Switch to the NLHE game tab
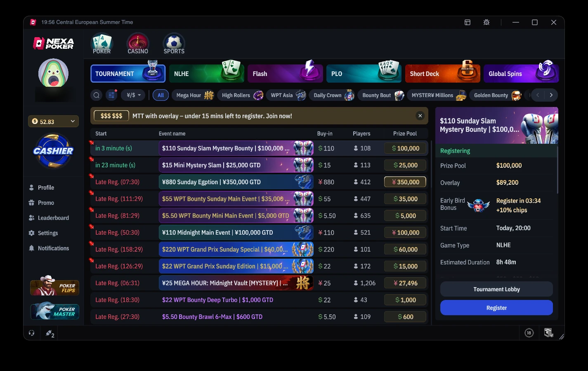The width and height of the screenshot is (588, 371). point(207,74)
